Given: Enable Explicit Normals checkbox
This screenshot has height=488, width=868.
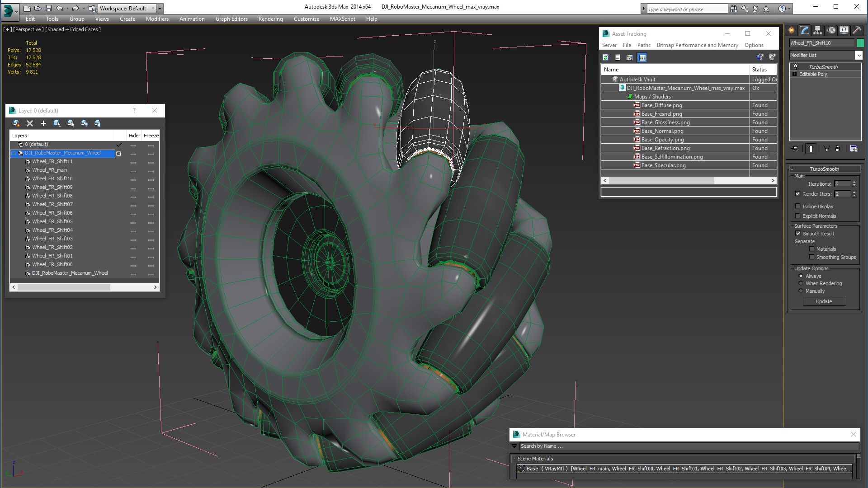Looking at the screenshot, I should pyautogui.click(x=798, y=216).
